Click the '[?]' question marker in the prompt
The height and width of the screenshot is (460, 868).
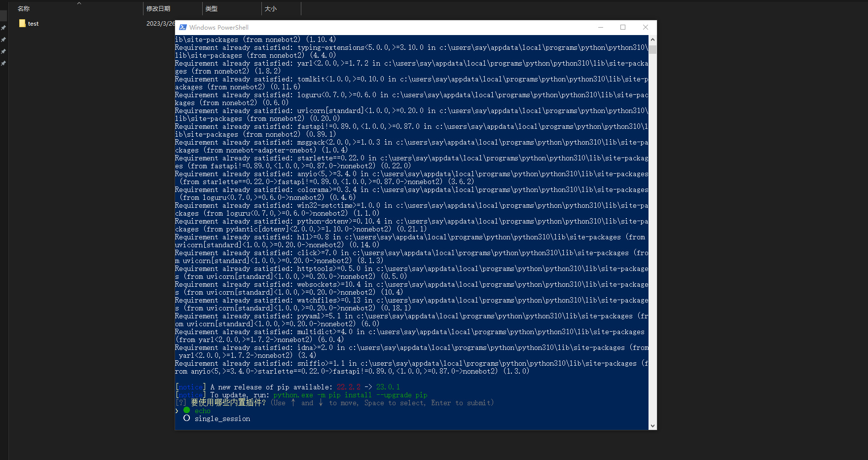[x=181, y=403]
